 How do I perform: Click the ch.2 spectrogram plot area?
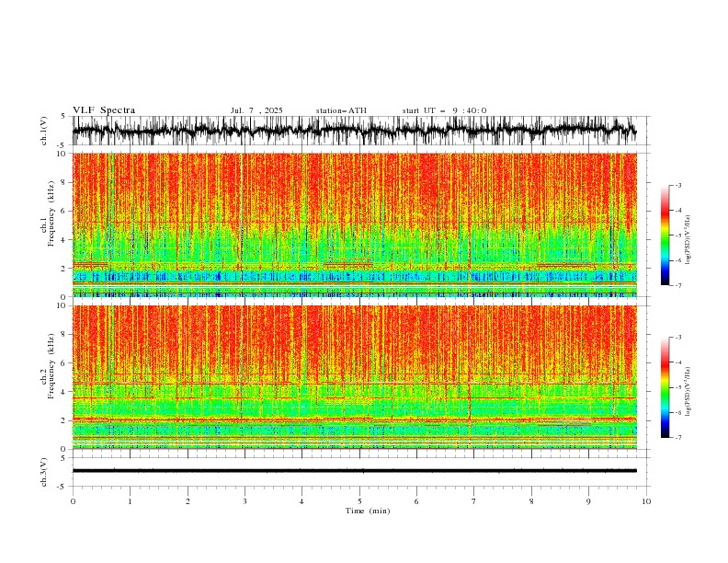pyautogui.click(x=354, y=377)
